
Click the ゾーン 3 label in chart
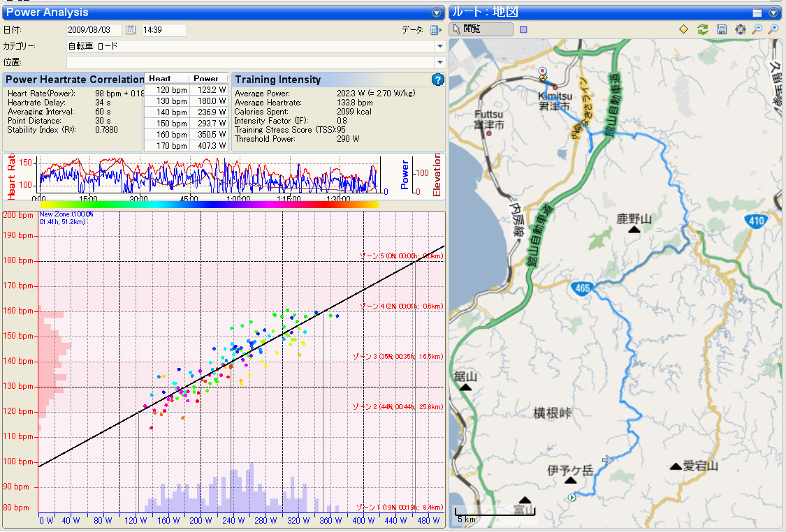pyautogui.click(x=398, y=357)
